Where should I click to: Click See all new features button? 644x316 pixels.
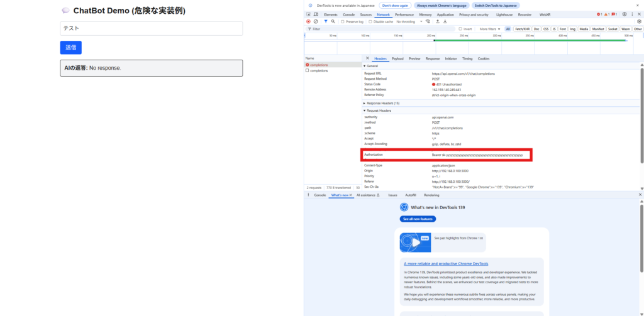(x=418, y=219)
